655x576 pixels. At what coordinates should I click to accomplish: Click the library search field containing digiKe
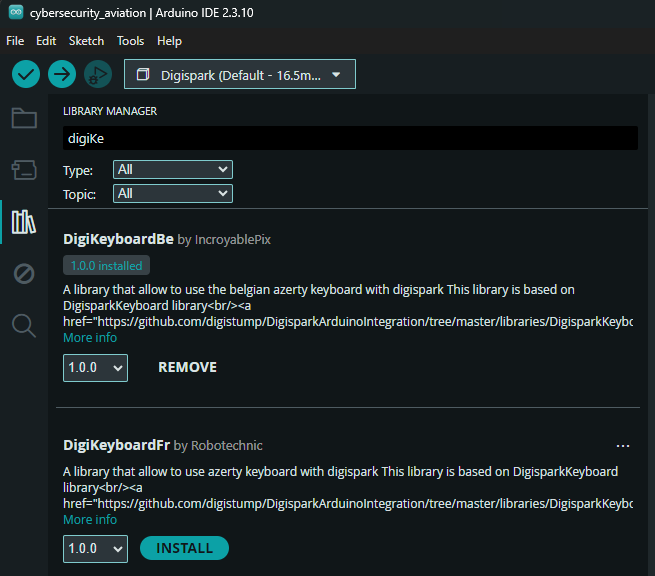point(350,138)
